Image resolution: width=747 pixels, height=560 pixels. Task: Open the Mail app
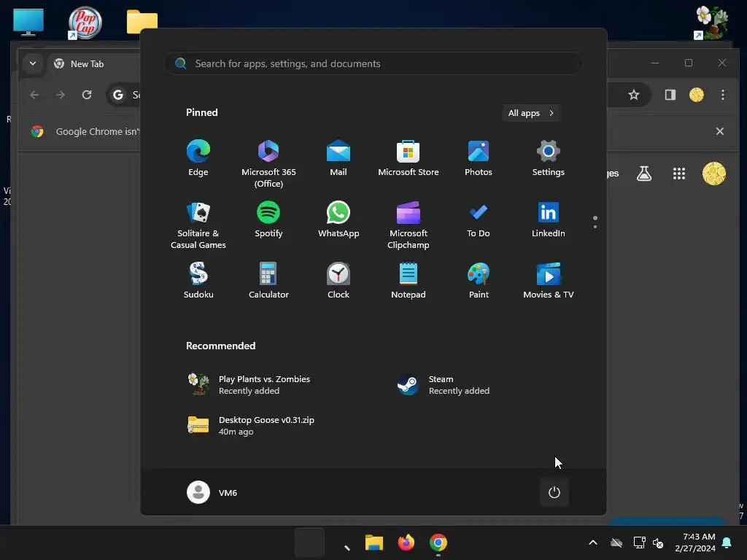338,158
